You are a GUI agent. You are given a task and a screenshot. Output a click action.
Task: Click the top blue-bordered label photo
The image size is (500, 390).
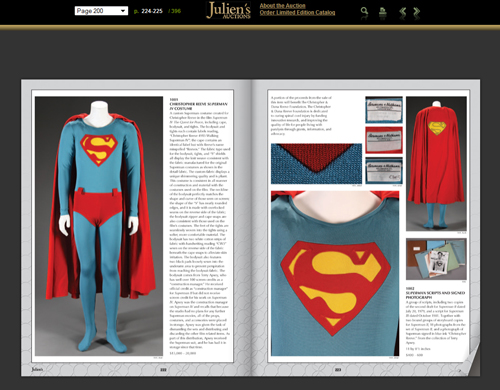point(384,110)
